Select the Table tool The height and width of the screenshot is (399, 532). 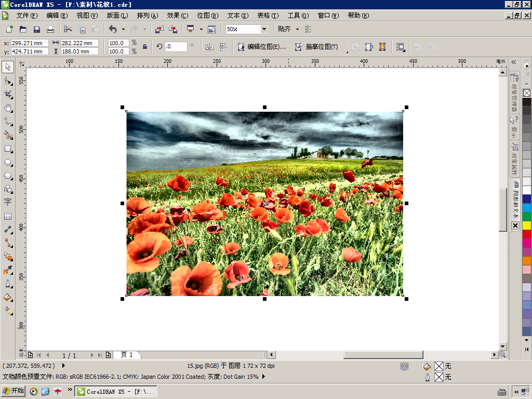point(8,216)
